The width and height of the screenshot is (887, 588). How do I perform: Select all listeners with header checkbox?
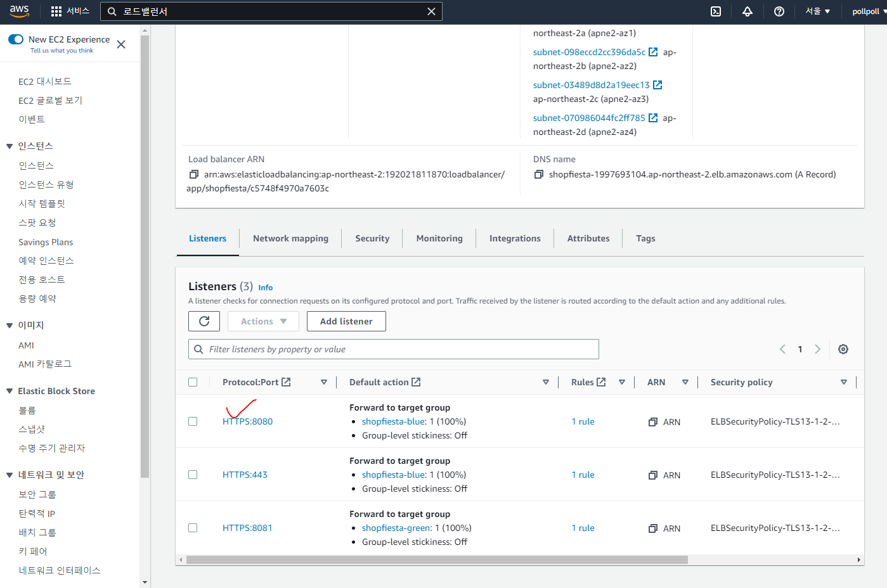pyautogui.click(x=193, y=382)
